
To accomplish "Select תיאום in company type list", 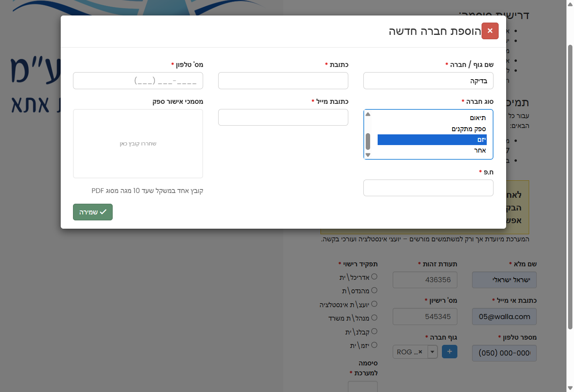I will pos(432,118).
